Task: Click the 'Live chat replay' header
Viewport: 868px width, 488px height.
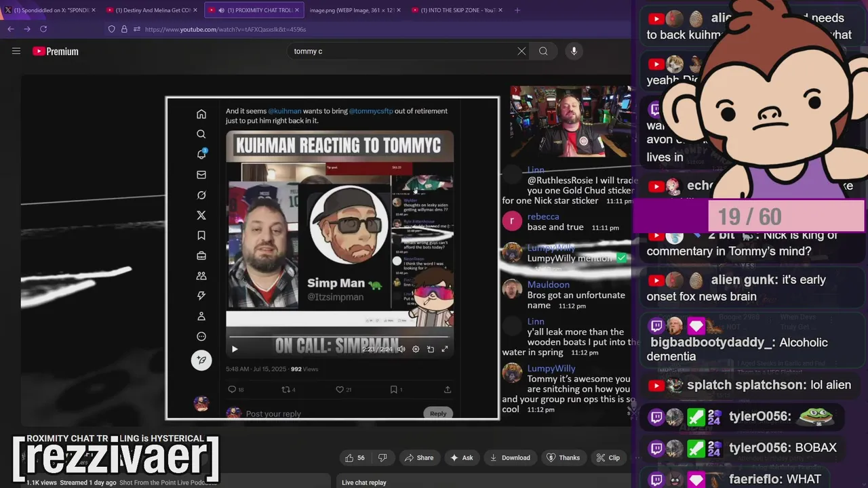Action: tap(364, 483)
